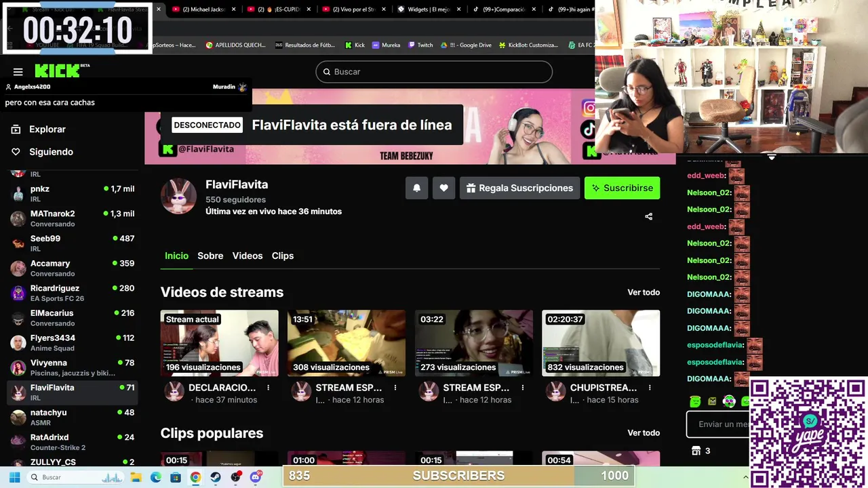Open Steam from the taskbar
868x488 pixels.
(x=216, y=477)
